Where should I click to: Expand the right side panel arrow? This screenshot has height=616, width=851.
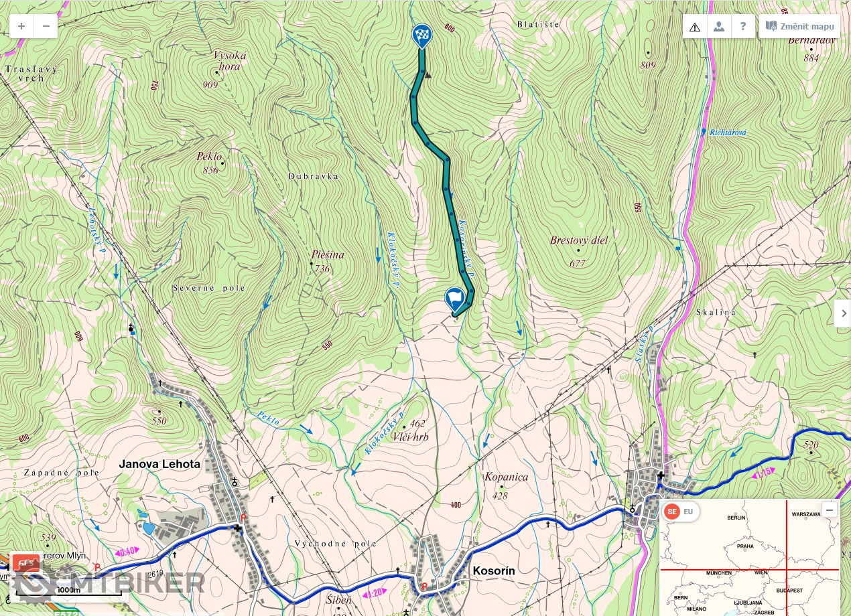[x=843, y=313]
